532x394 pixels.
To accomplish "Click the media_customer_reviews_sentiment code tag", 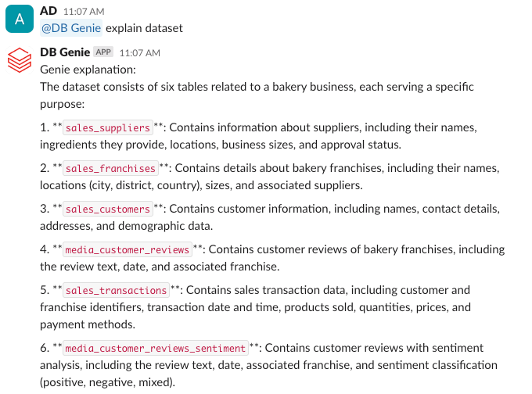I will (x=155, y=348).
